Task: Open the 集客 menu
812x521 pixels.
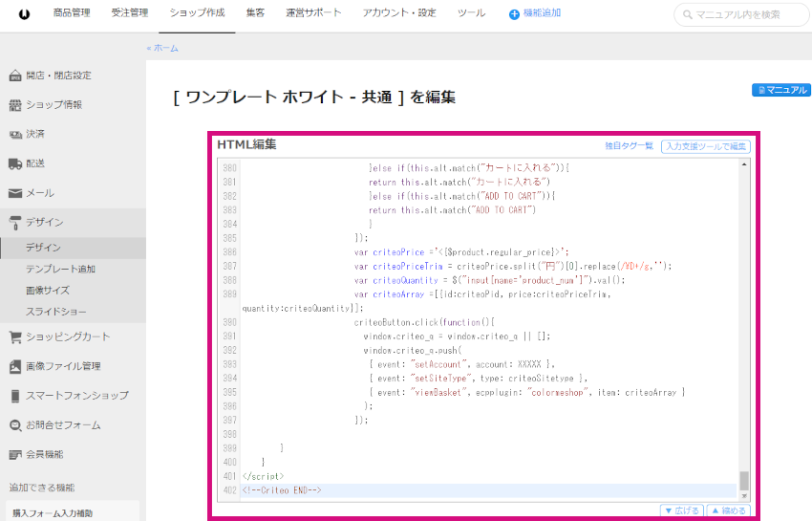Action: (255, 13)
